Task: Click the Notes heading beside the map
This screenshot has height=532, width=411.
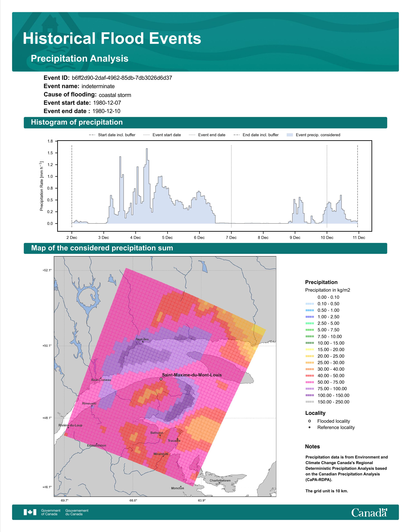Action: (x=312, y=447)
